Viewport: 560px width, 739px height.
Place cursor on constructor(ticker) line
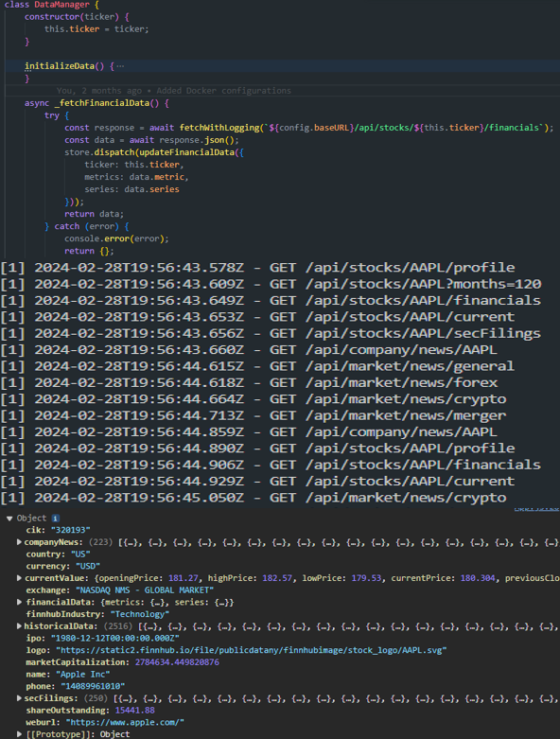coord(77,16)
